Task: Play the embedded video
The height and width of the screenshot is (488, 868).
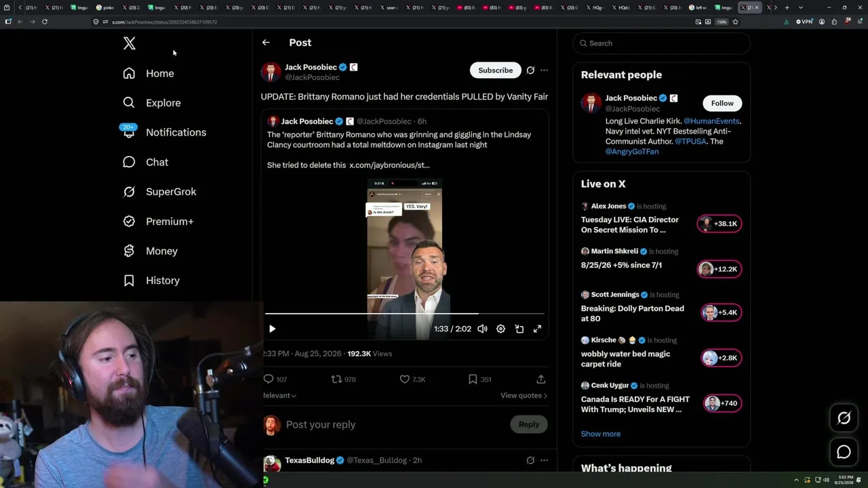Action: [x=272, y=329]
